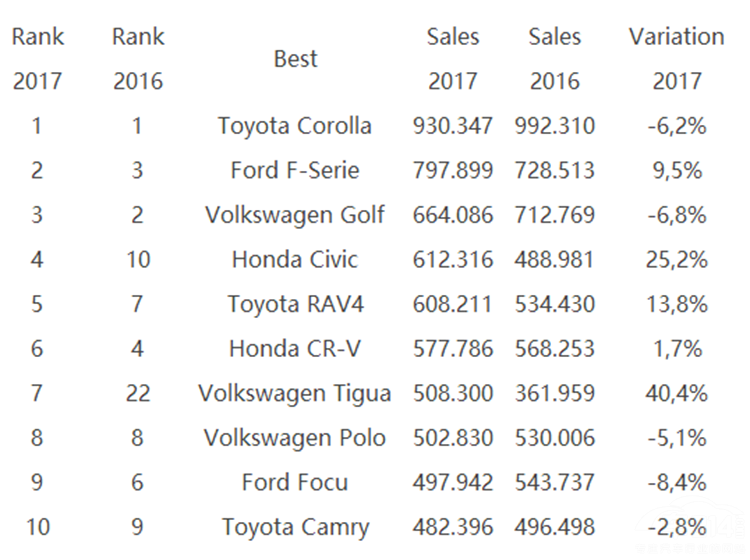Image resolution: width=750 pixels, height=560 pixels.
Task: Select the -8,4% variation value
Action: tap(676, 482)
